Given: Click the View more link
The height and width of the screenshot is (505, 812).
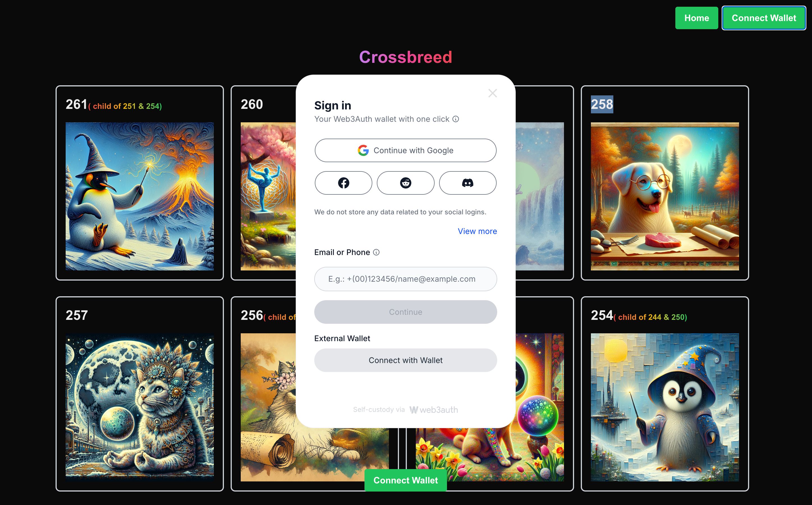Looking at the screenshot, I should point(477,231).
